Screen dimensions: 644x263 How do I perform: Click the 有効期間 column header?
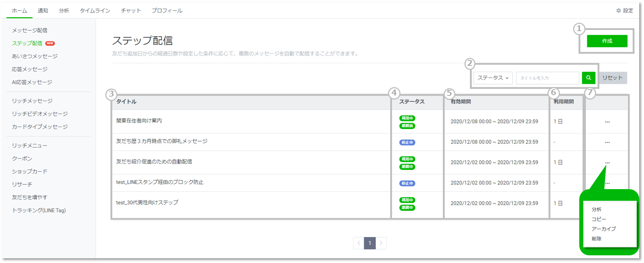pyautogui.click(x=461, y=102)
